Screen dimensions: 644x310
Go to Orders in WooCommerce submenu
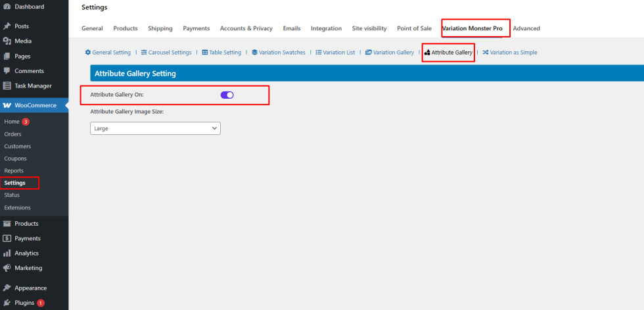click(12, 134)
